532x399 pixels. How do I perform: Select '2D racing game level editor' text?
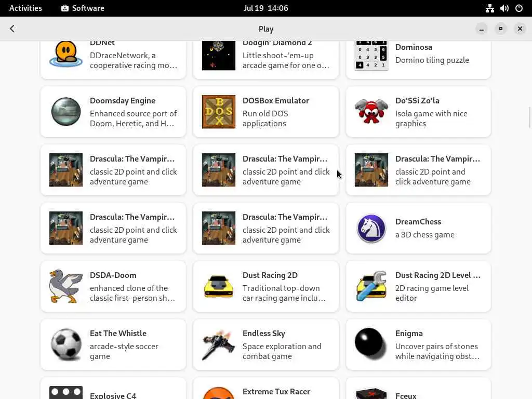[432, 293]
